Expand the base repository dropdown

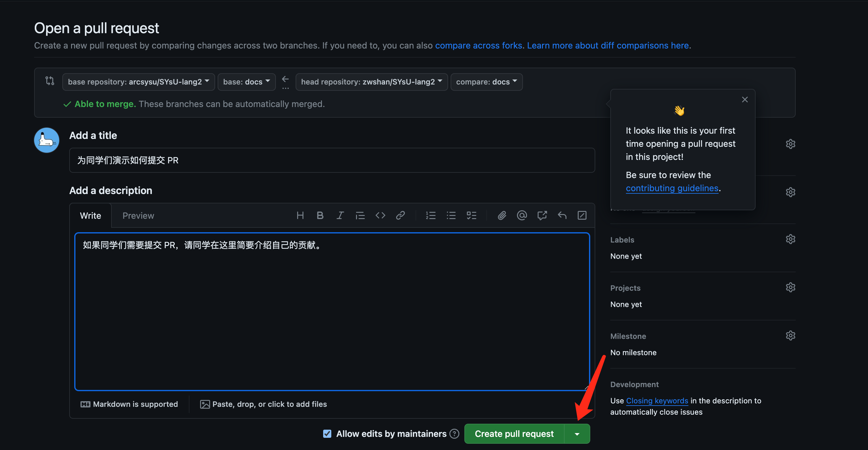pyautogui.click(x=138, y=82)
